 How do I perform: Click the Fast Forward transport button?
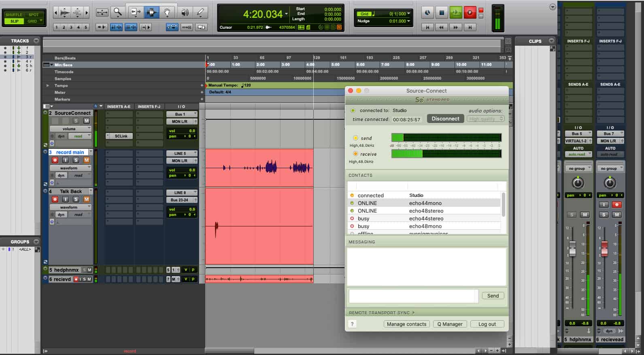[456, 27]
